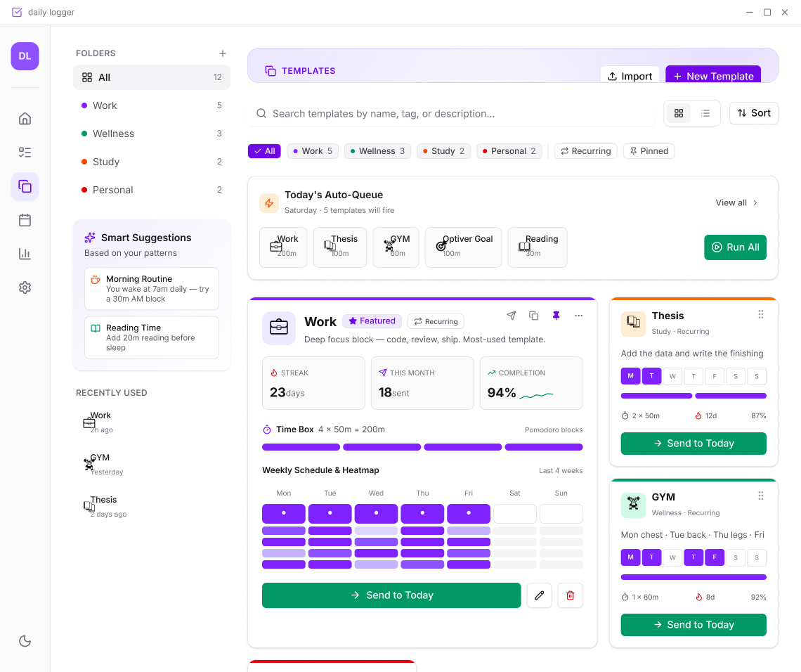
Task: Edit the Work template with pencil icon
Action: 539,595
